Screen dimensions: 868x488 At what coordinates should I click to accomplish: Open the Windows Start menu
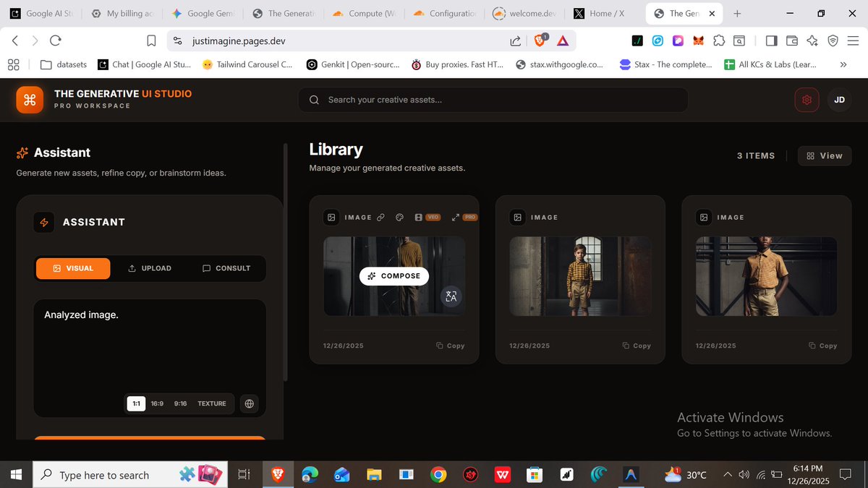(16, 475)
